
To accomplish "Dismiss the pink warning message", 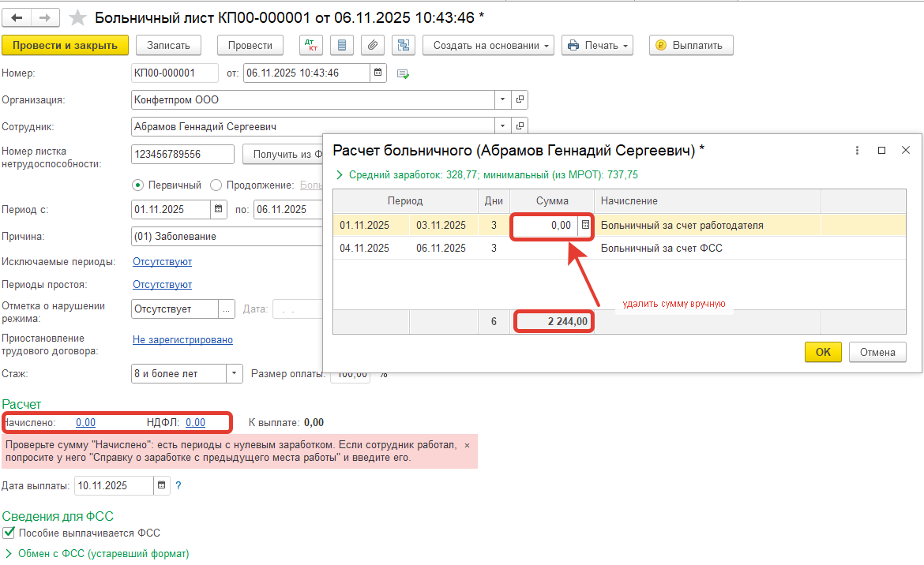I will (x=466, y=445).
